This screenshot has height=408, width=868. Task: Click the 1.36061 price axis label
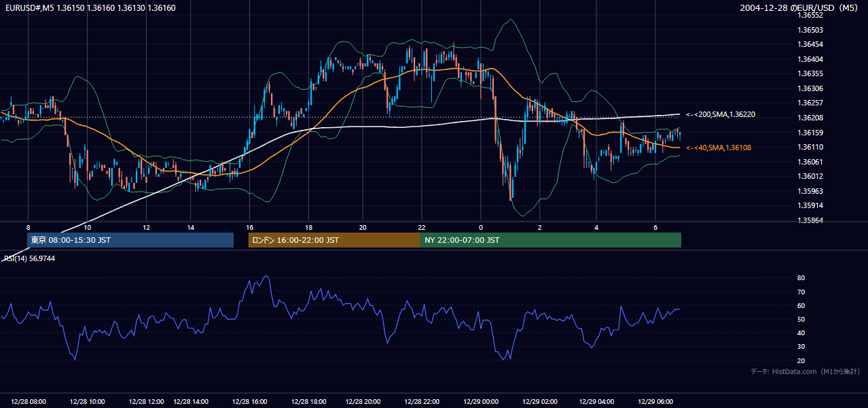pos(810,162)
